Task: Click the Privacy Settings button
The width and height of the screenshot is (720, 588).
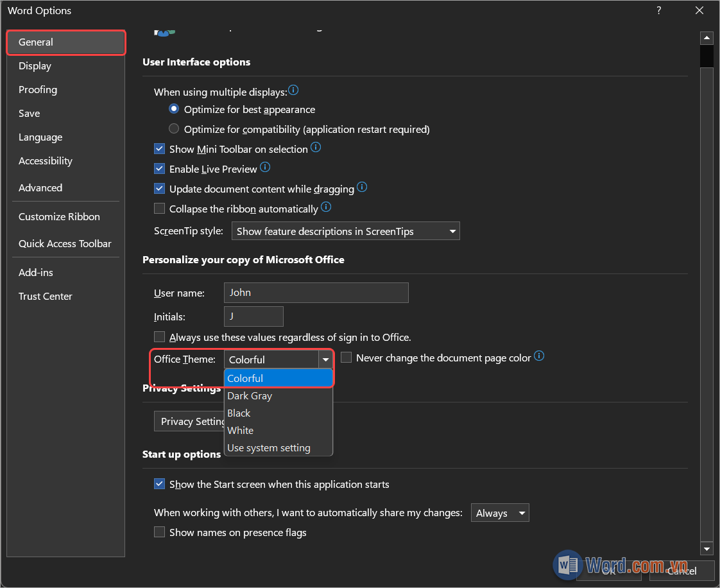Action: [x=190, y=421]
